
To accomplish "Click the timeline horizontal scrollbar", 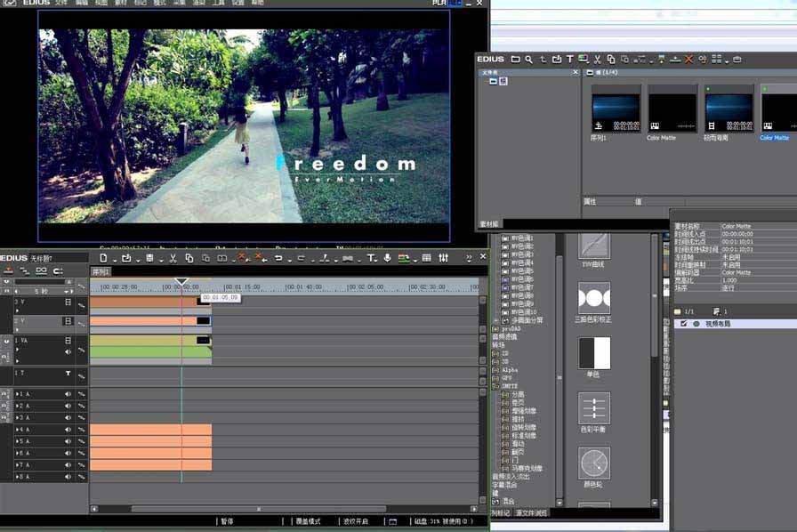I will tap(258, 509).
